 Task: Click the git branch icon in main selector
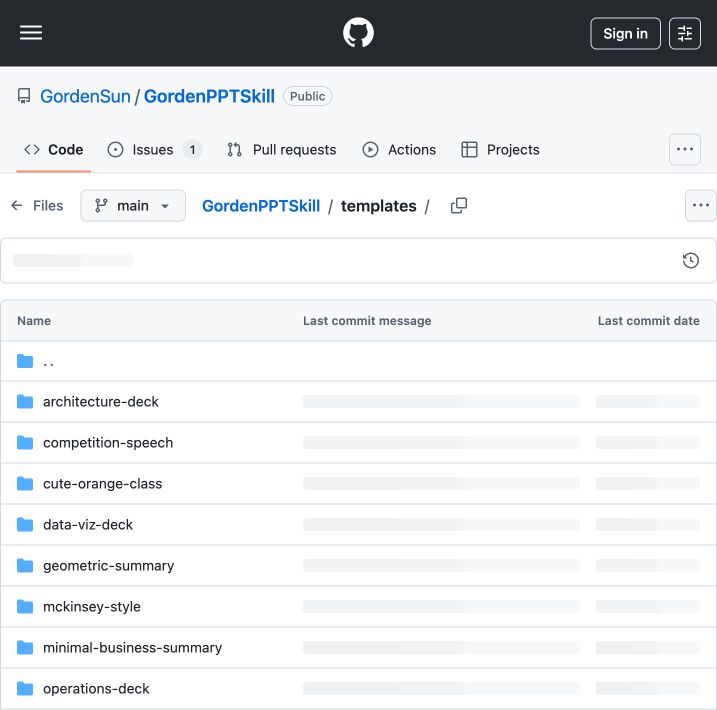click(101, 206)
